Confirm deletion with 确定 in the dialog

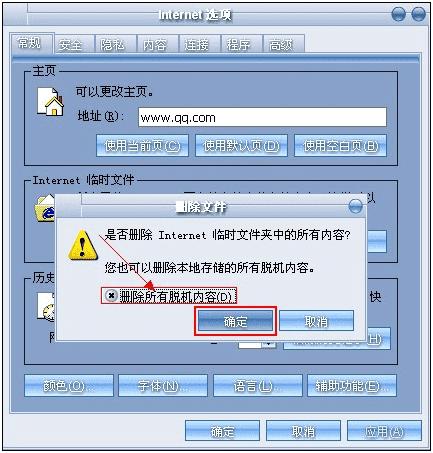(x=235, y=321)
